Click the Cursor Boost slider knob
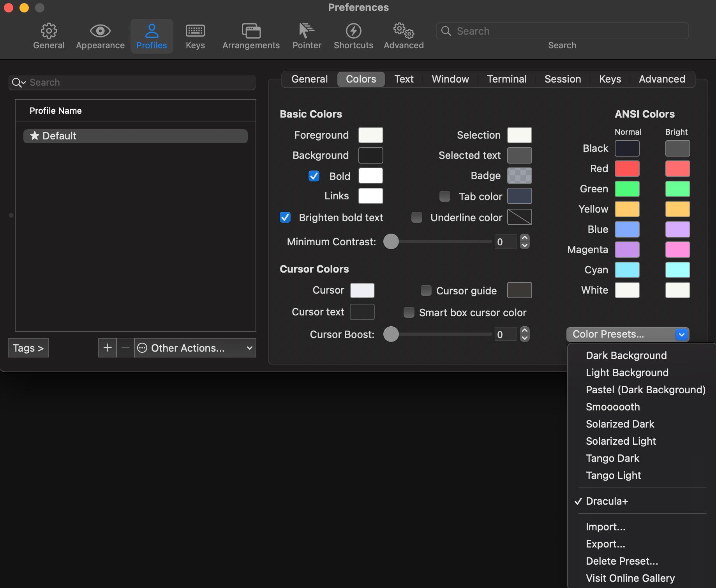 (x=391, y=334)
